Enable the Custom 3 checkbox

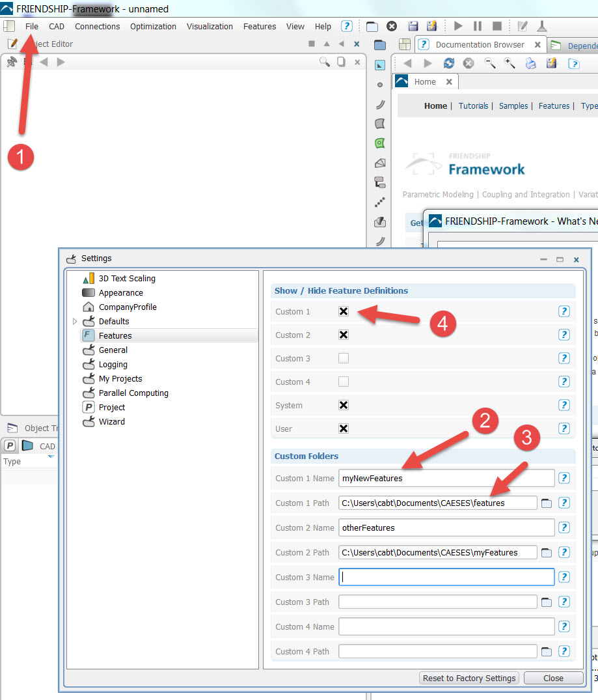coord(343,358)
